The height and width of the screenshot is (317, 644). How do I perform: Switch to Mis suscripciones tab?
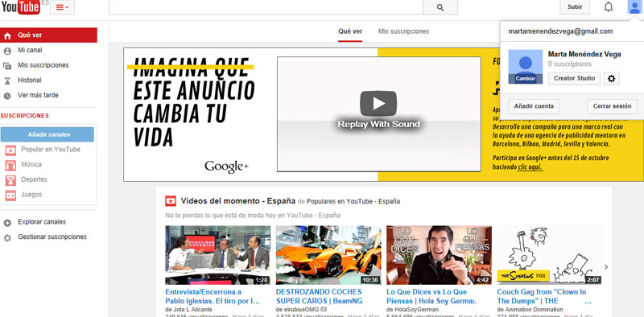[x=404, y=31]
